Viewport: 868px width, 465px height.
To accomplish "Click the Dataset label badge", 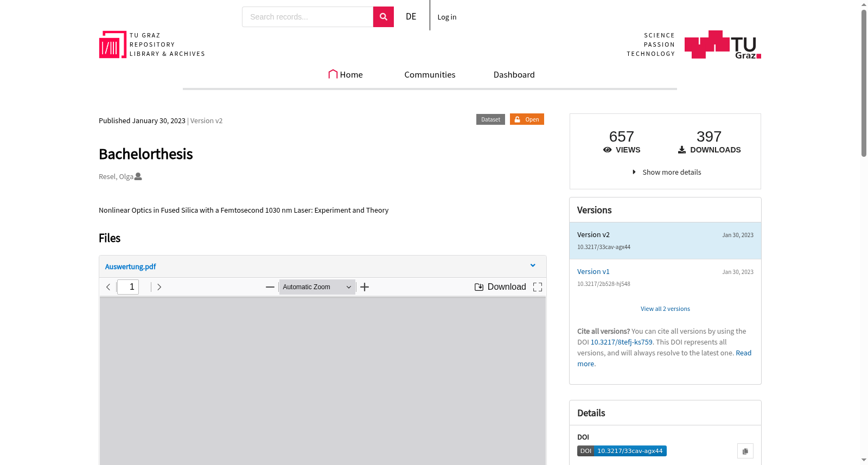I will tap(490, 119).
